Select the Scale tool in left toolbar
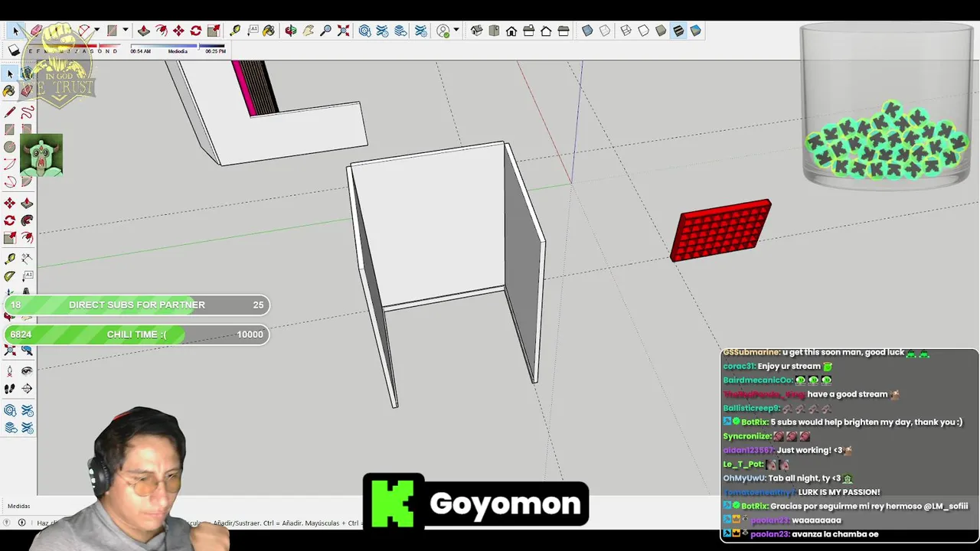 9,237
